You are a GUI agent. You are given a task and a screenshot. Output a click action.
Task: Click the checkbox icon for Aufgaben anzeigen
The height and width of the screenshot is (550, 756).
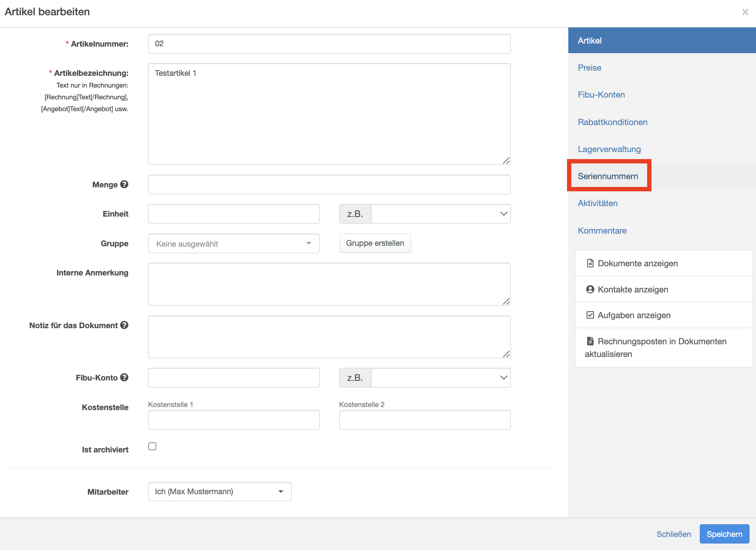coord(590,315)
